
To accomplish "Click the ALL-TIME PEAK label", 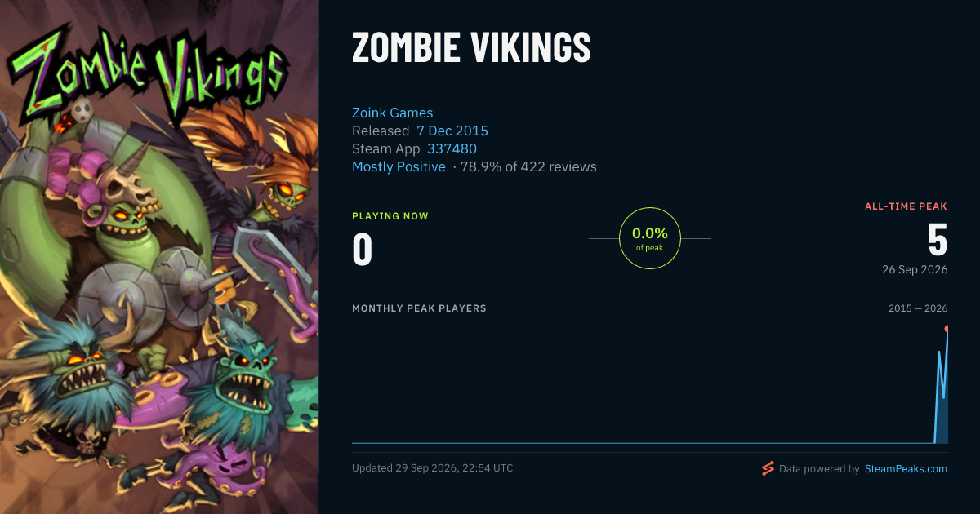I will [906, 206].
